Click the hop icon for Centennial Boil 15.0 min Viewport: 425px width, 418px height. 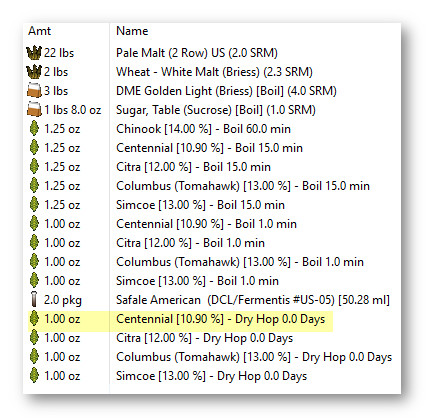[34, 148]
